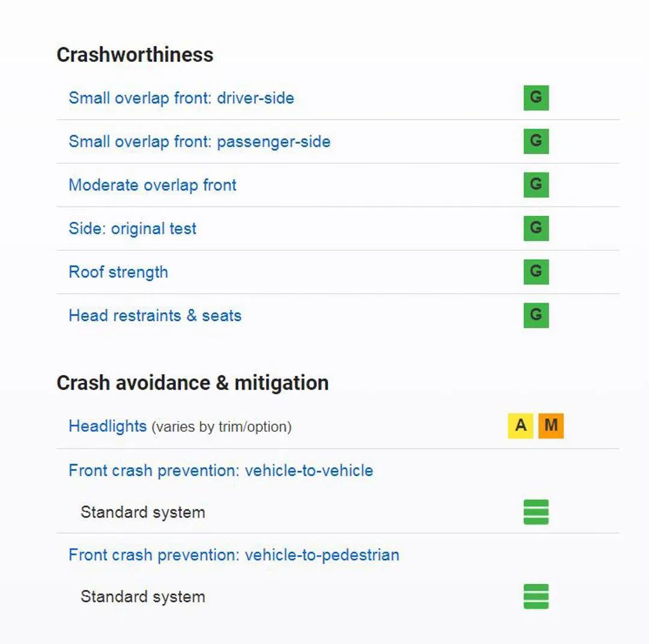
Task: Open Front crash prevention: vehicle-to-pedestrian link
Action: [233, 554]
